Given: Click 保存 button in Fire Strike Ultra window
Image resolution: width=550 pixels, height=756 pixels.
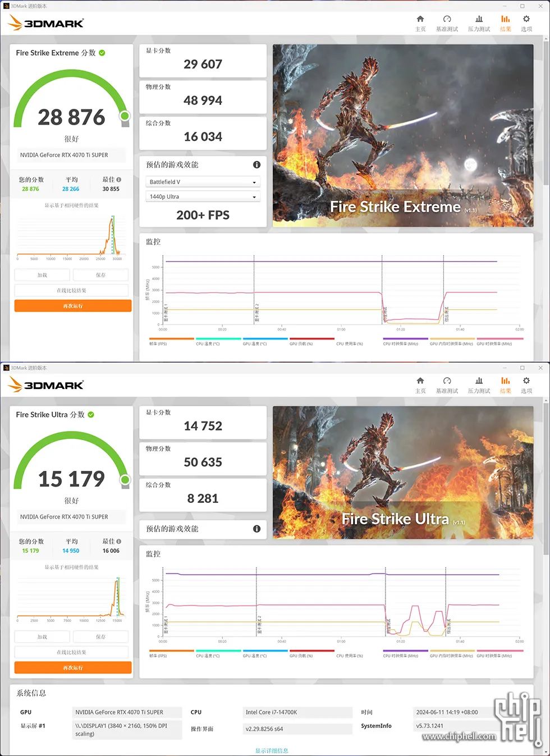Looking at the screenshot, I should click(100, 637).
